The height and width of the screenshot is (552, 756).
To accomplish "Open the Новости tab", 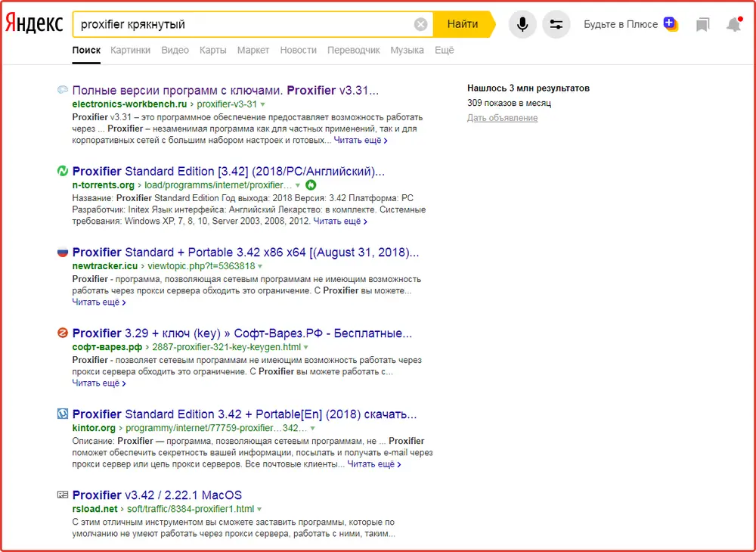I will point(298,50).
